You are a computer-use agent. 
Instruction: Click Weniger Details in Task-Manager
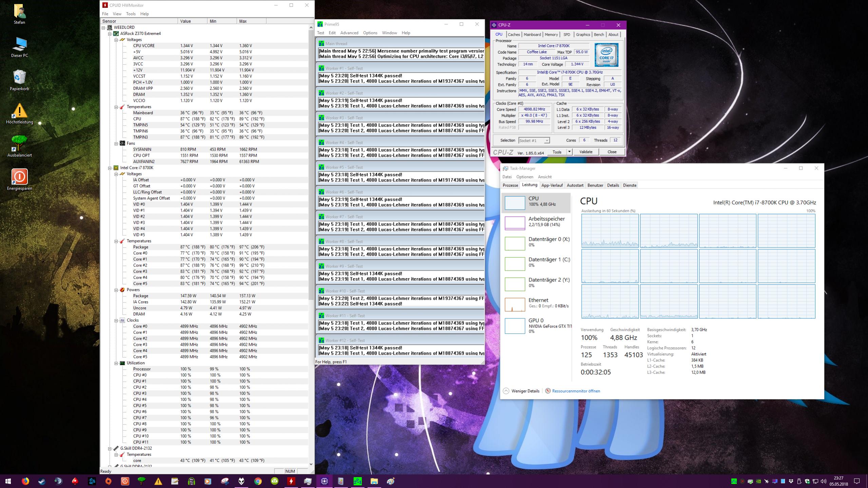pos(525,391)
